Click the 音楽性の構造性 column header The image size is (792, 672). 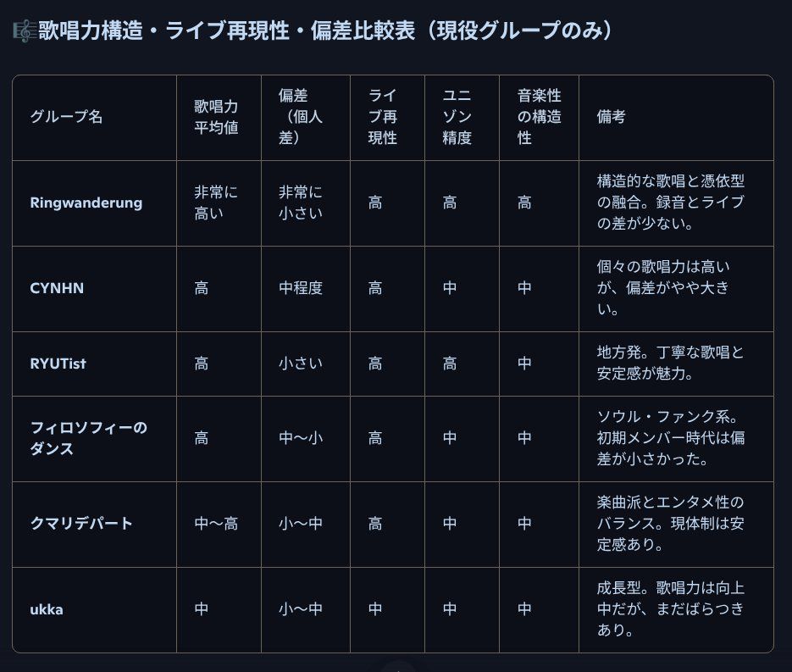[539, 117]
